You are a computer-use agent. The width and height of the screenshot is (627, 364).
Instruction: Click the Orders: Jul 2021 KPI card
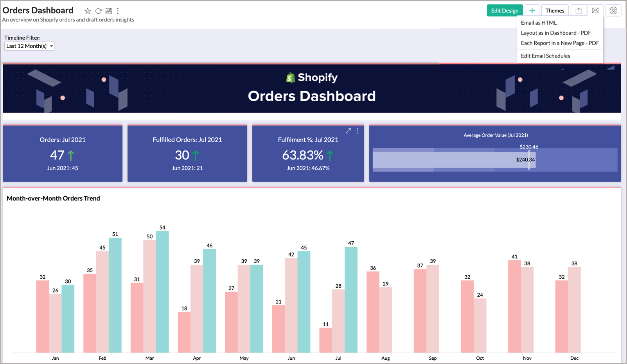pos(63,153)
